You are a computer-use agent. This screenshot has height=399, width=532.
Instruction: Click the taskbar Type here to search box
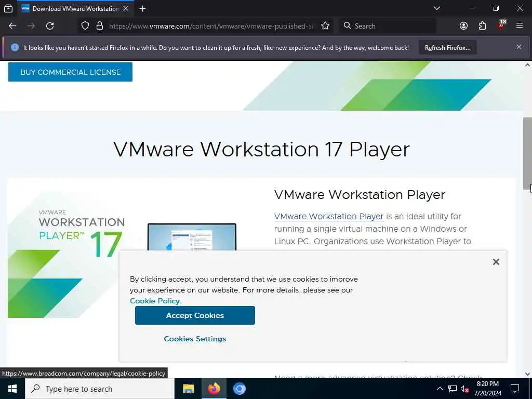coord(100,389)
